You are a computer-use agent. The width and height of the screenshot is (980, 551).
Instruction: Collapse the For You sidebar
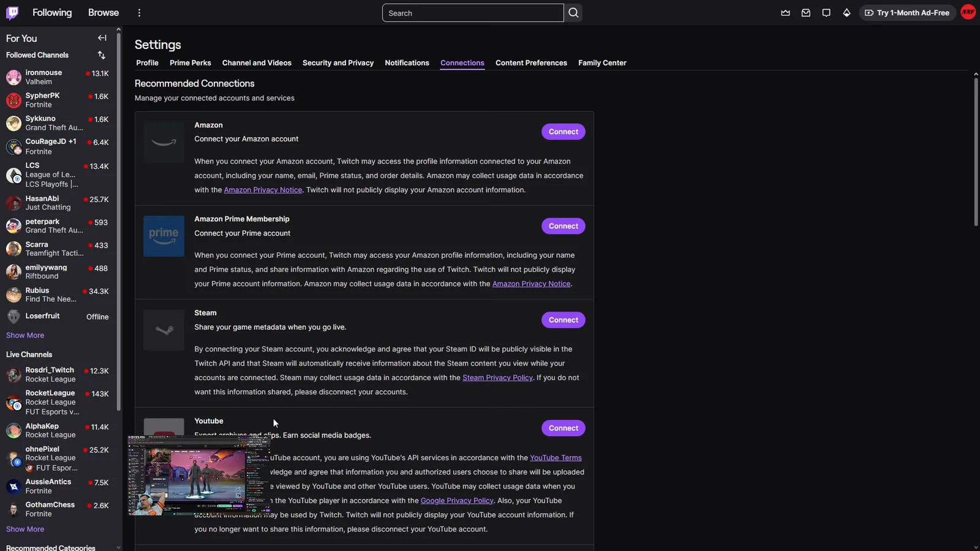pos(102,38)
